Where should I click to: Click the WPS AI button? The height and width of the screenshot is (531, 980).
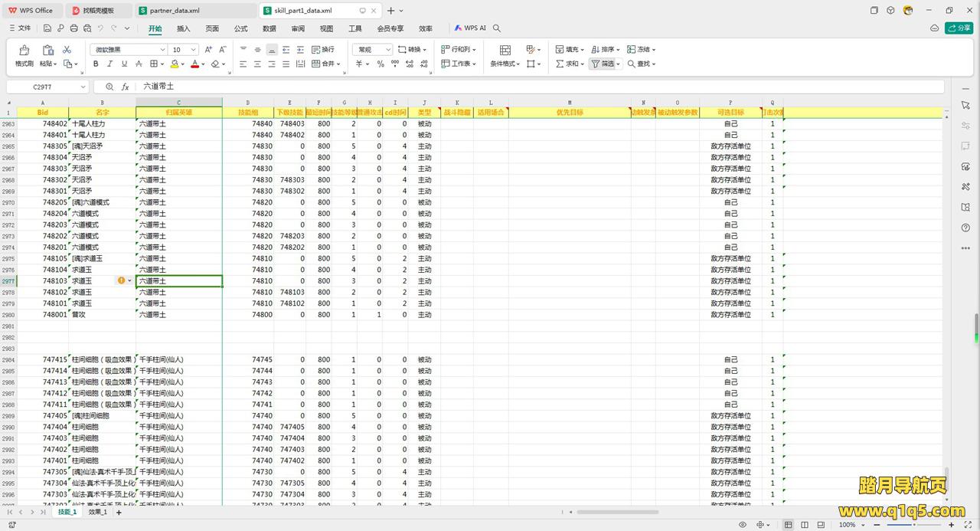click(x=470, y=28)
